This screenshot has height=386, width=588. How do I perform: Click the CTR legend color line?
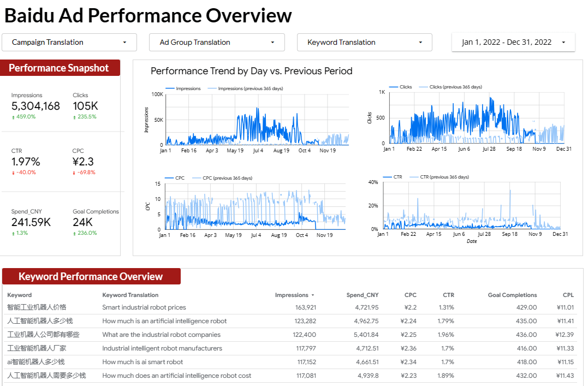point(388,177)
